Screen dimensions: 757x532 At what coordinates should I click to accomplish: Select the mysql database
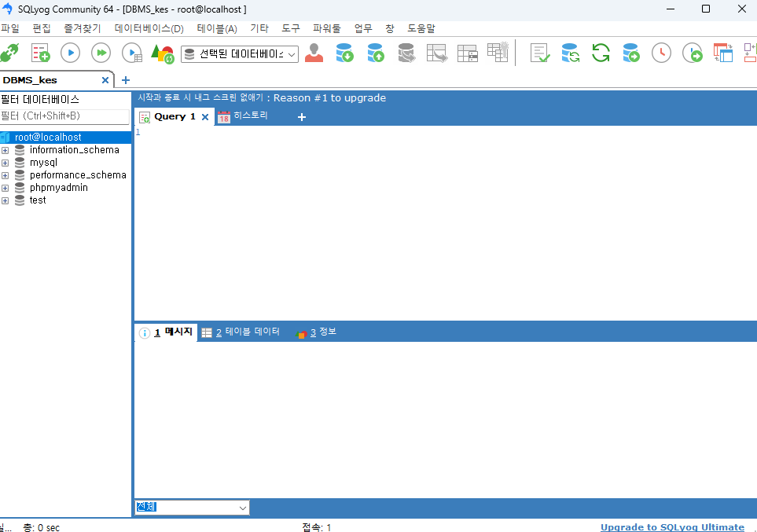pos(43,163)
